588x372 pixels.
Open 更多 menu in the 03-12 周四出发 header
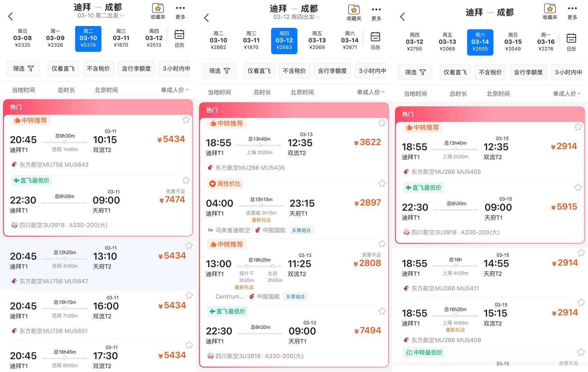coord(376,13)
